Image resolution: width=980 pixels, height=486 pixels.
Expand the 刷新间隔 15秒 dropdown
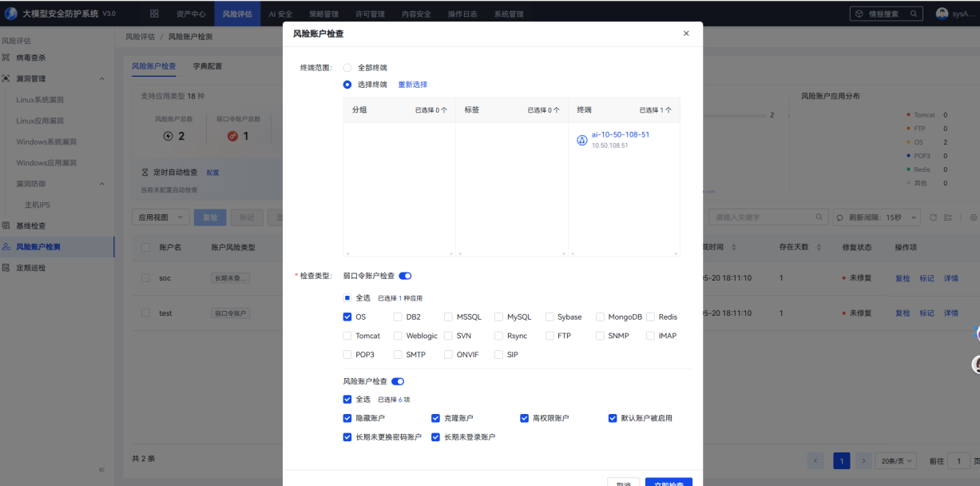point(877,217)
